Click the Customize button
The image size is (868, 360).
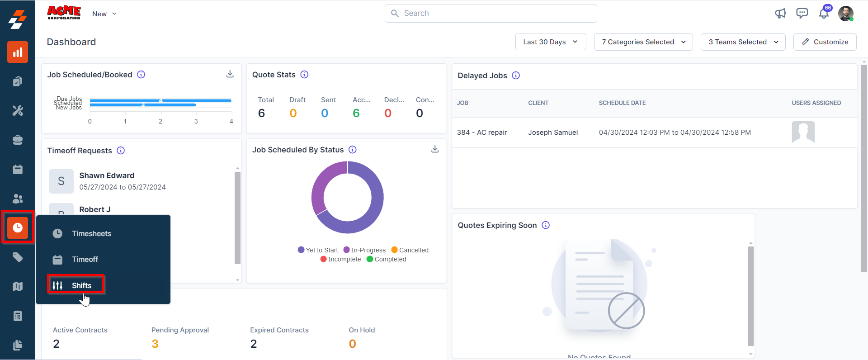coord(825,42)
